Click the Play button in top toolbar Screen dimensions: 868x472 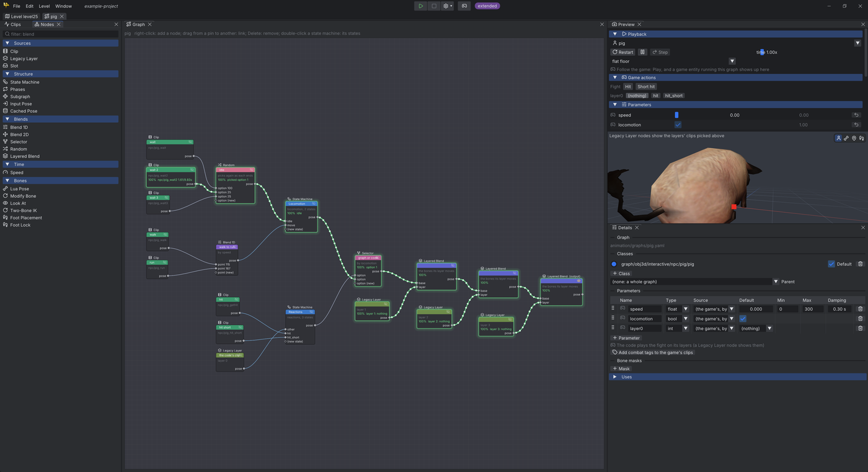420,6
